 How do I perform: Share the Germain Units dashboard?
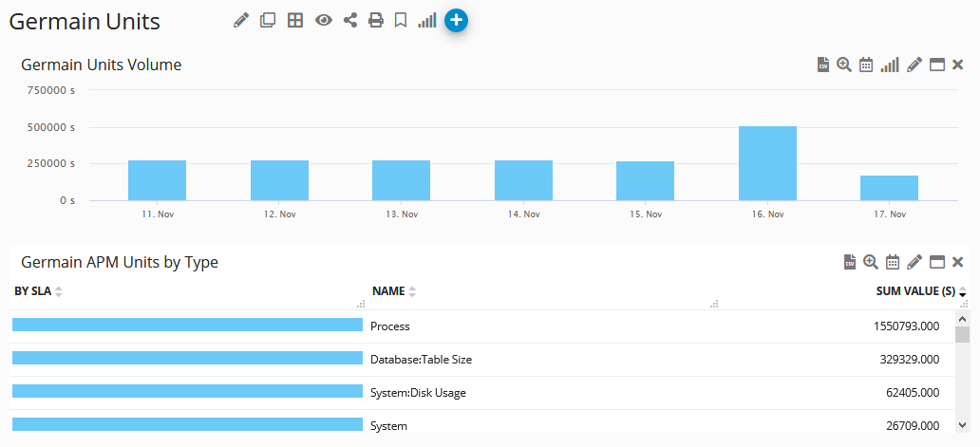(350, 20)
